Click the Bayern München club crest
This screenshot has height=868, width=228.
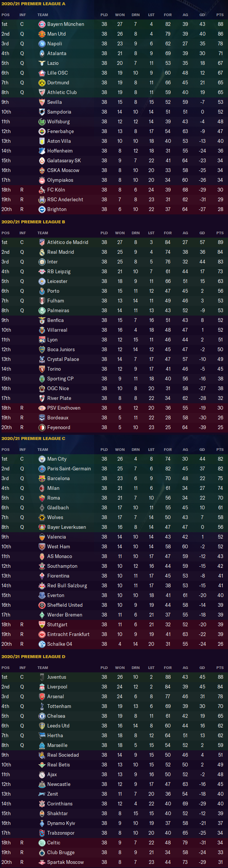[x=42, y=24]
